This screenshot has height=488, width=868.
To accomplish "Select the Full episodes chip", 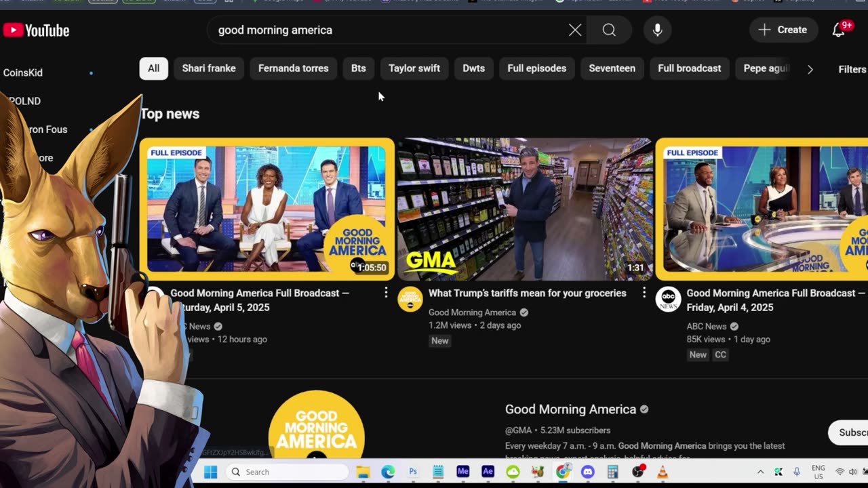I will point(537,68).
